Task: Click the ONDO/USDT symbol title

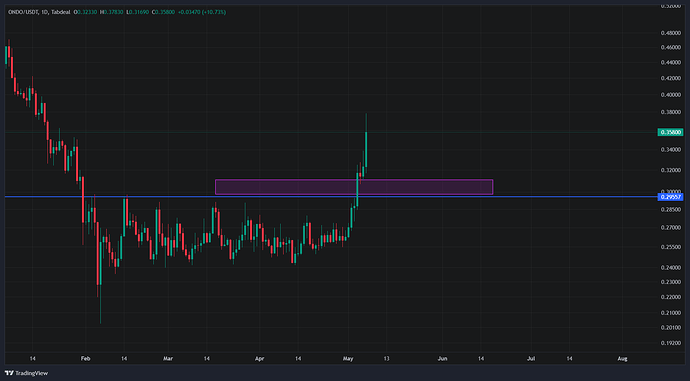Action: tap(22, 12)
